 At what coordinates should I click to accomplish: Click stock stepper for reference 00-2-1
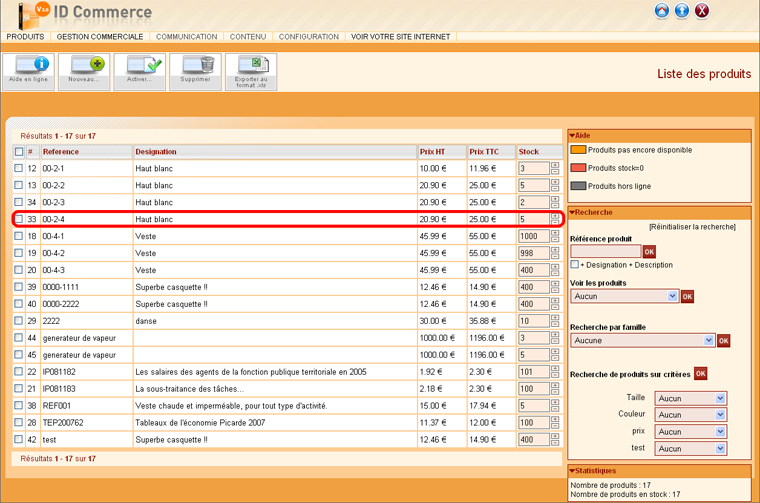(x=555, y=168)
